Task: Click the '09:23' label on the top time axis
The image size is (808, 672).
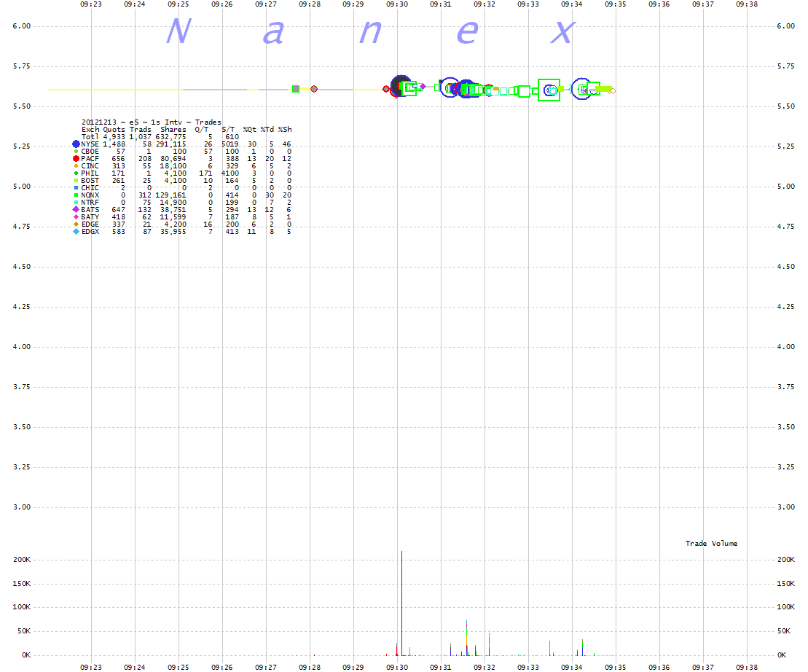Action: click(90, 4)
